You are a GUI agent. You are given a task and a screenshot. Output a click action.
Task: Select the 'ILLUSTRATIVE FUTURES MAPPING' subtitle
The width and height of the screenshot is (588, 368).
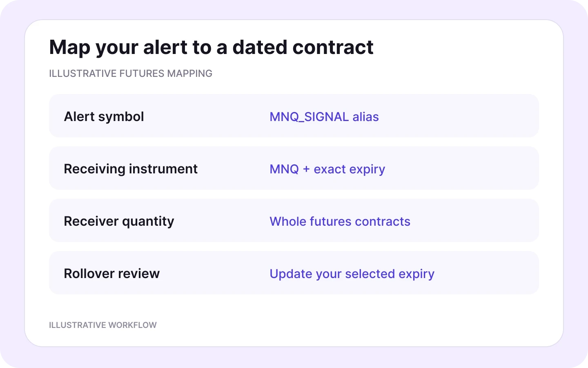pyautogui.click(x=131, y=74)
